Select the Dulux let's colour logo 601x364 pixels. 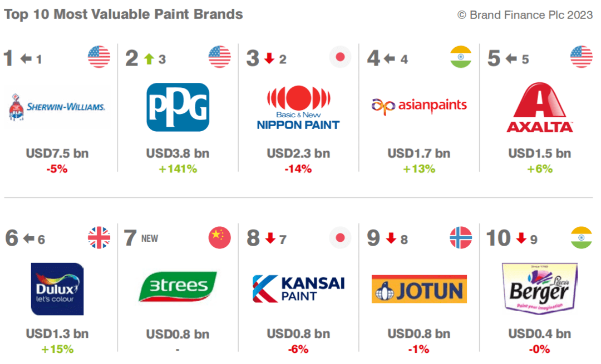[x=57, y=289]
